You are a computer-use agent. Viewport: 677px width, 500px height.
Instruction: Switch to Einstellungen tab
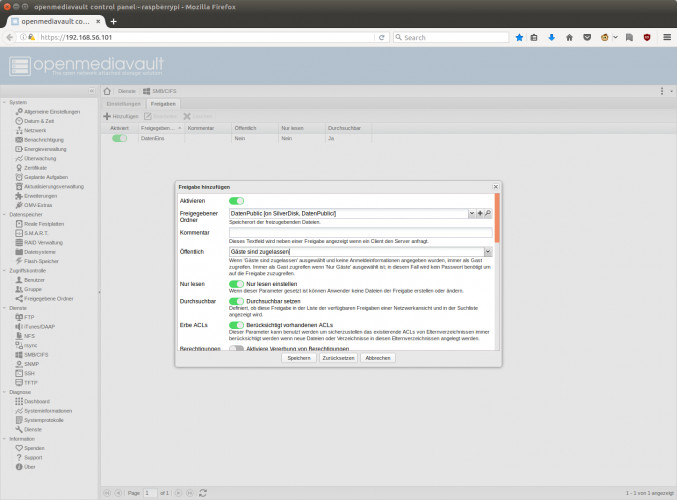pos(123,104)
